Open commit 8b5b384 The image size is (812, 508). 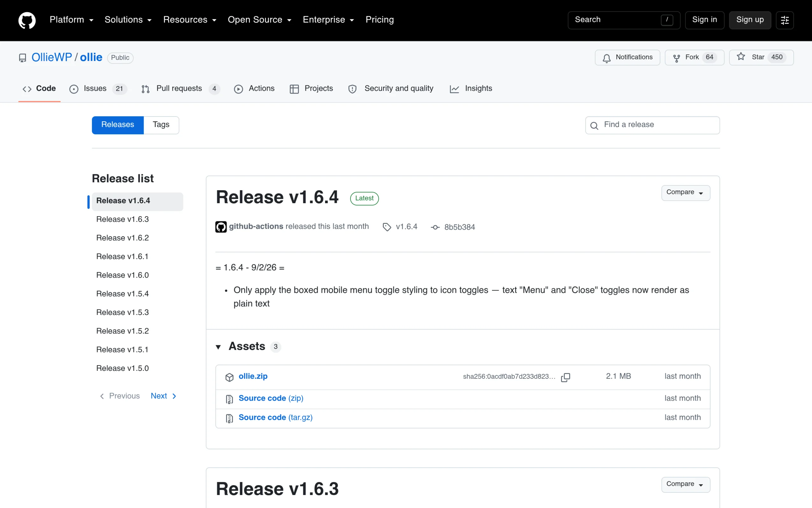tap(459, 227)
